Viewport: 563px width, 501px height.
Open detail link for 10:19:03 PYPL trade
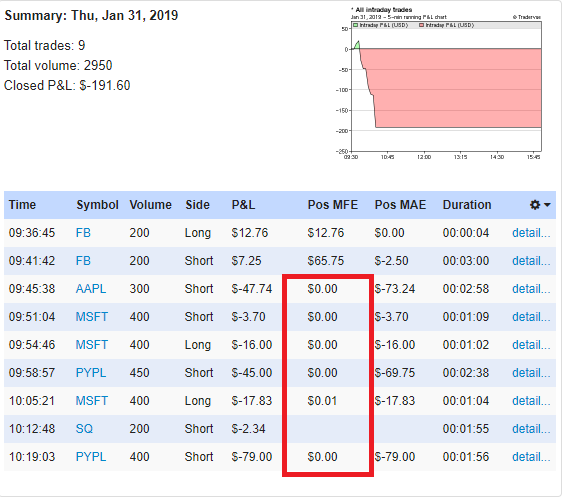pyautogui.click(x=531, y=457)
